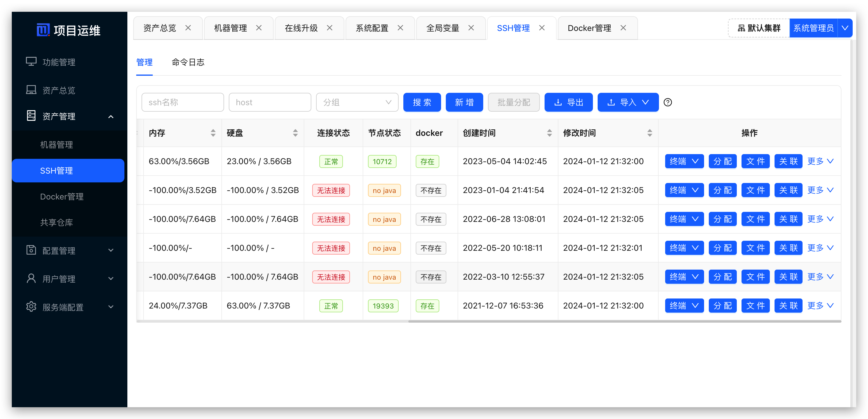The width and height of the screenshot is (868, 419).
Task: Sort by 内存 column arrows
Action: (x=213, y=133)
